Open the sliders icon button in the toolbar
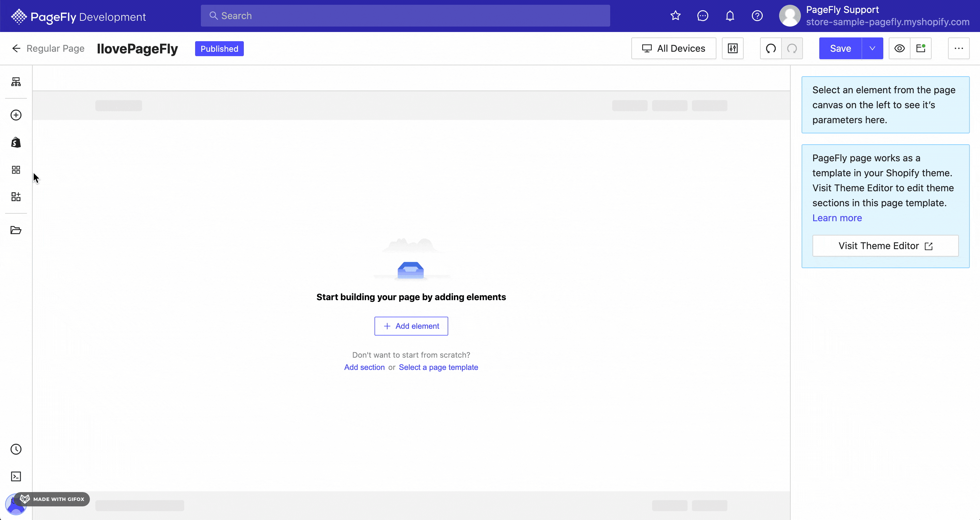Screen dimensions: 980x520 [x=733, y=48]
